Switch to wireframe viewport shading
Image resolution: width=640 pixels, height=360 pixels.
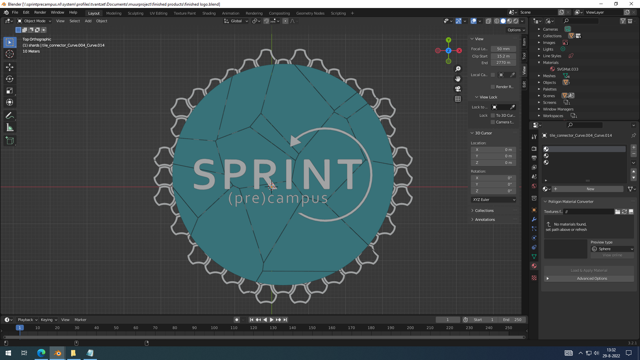click(x=496, y=21)
